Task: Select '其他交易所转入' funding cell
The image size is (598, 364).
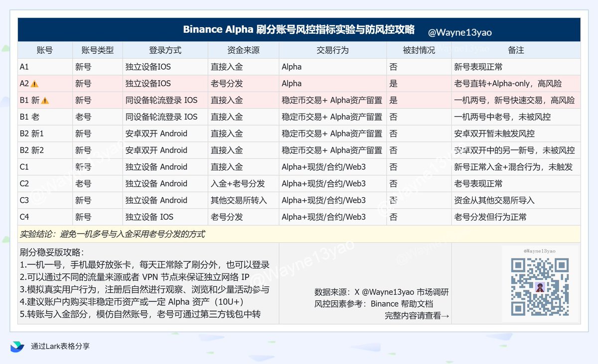Action: pos(243,200)
